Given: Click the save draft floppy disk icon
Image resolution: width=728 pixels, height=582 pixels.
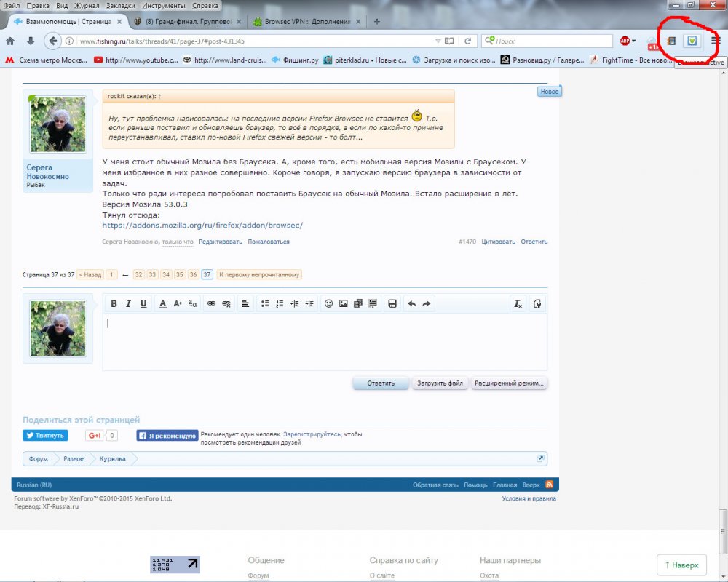Looking at the screenshot, I should point(392,303).
